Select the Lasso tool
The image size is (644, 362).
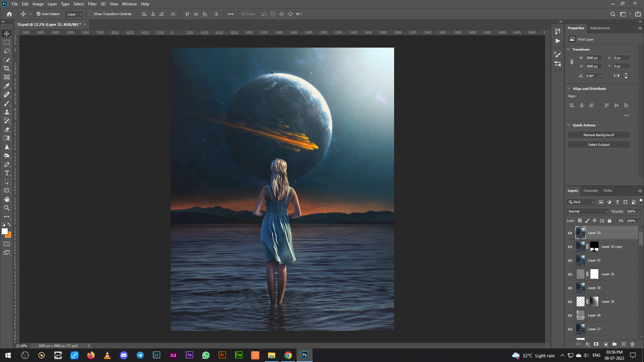coord(7,51)
